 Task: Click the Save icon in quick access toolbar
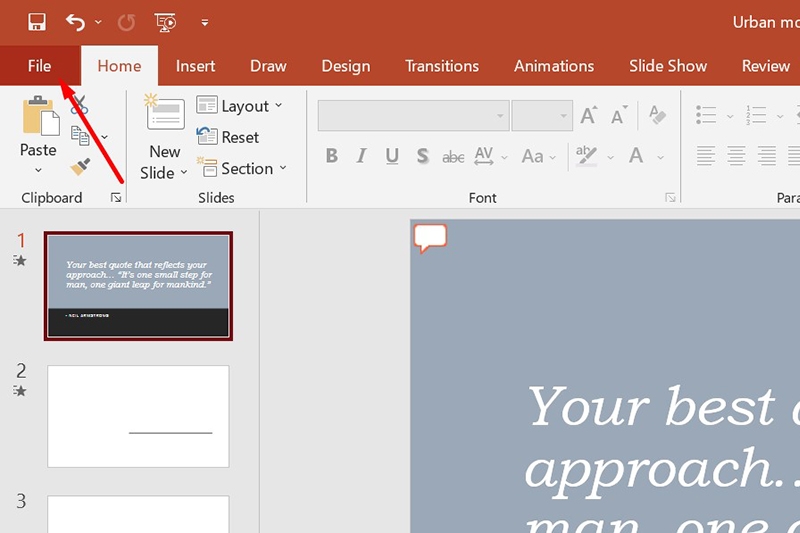(37, 22)
